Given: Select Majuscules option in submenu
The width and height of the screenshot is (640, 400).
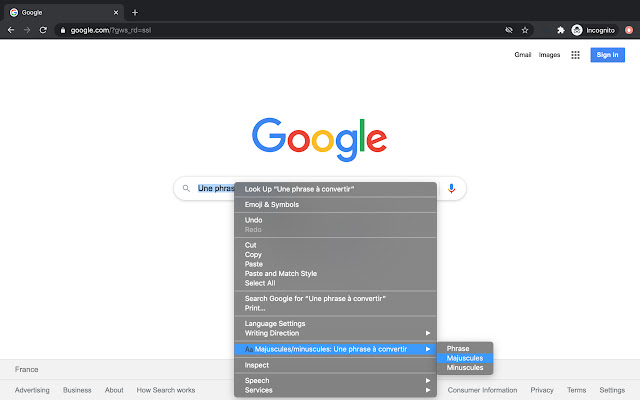Looking at the screenshot, I should click(465, 358).
